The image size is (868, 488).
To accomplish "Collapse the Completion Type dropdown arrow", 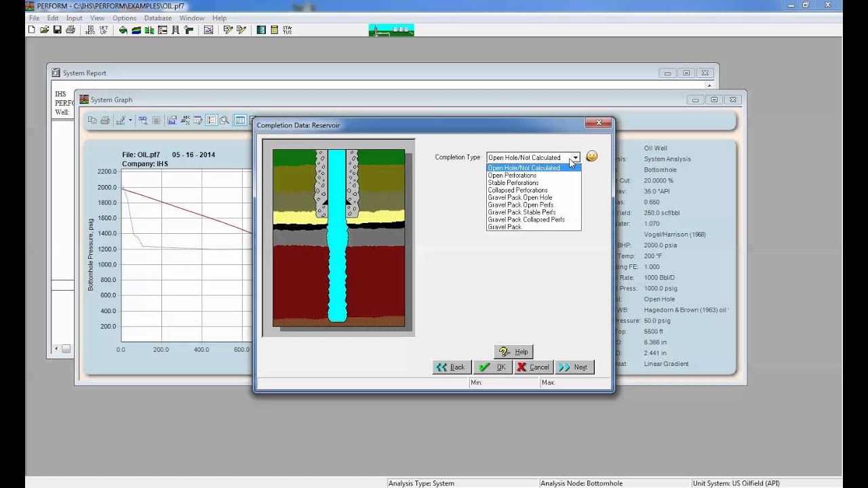I will point(574,157).
